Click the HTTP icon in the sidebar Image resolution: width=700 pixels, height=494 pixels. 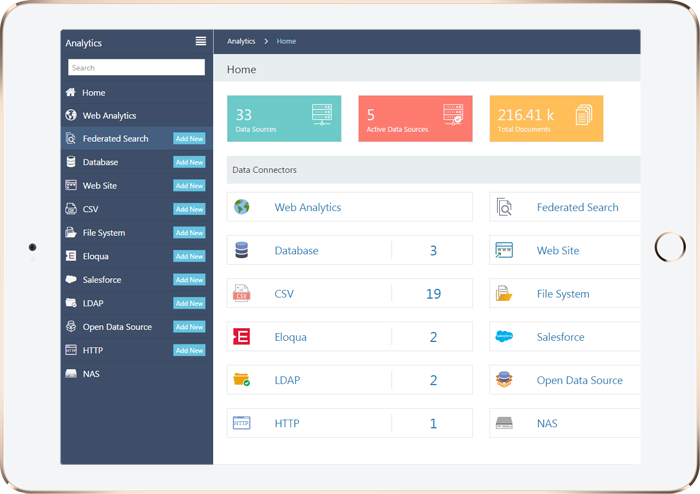click(x=71, y=350)
